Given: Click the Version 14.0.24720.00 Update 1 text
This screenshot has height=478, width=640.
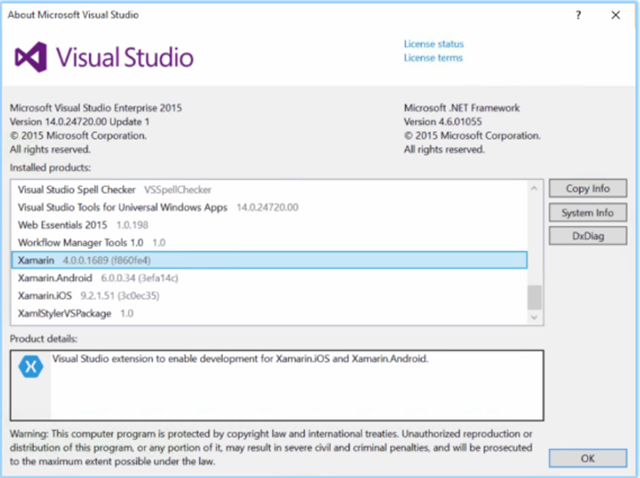Looking at the screenshot, I should click(80, 122).
